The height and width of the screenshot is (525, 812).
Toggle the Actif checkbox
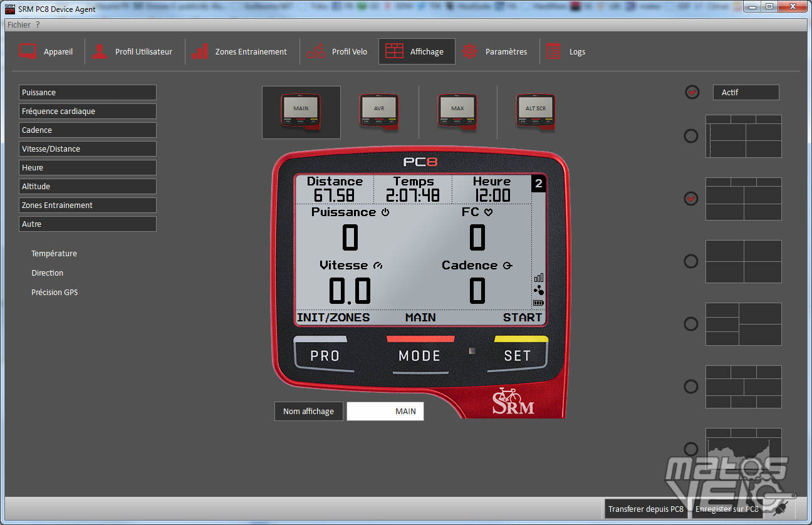(x=692, y=92)
